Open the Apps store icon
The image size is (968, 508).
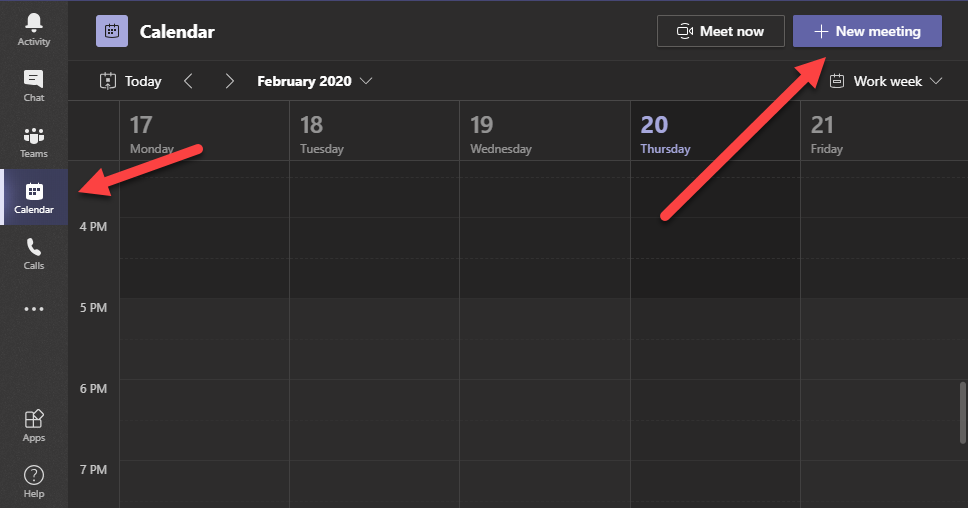[33, 426]
